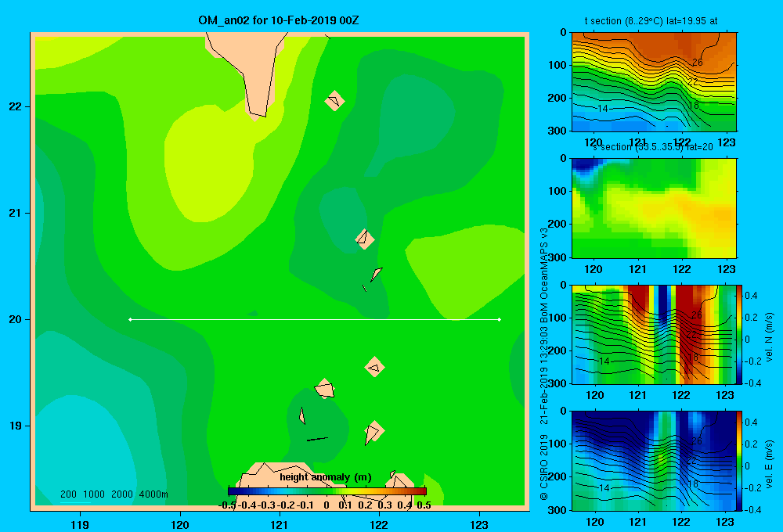Screen dimensions: 783x532
Task: Select the left endpoint of the white section line
Action: (130, 319)
